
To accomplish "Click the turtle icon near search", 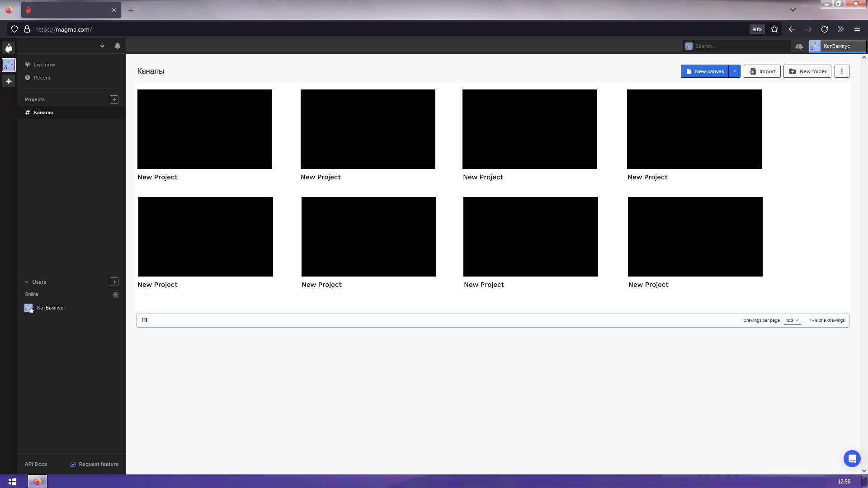I will coord(799,46).
